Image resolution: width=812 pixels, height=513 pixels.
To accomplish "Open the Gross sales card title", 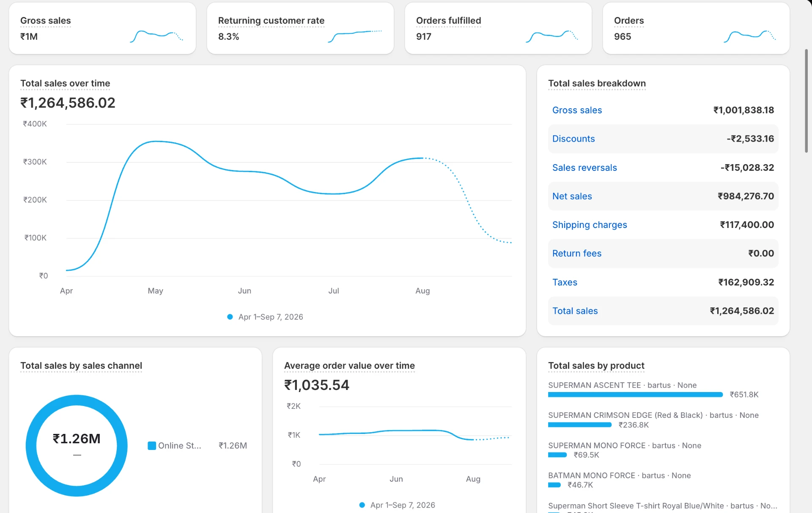I will pos(45,20).
